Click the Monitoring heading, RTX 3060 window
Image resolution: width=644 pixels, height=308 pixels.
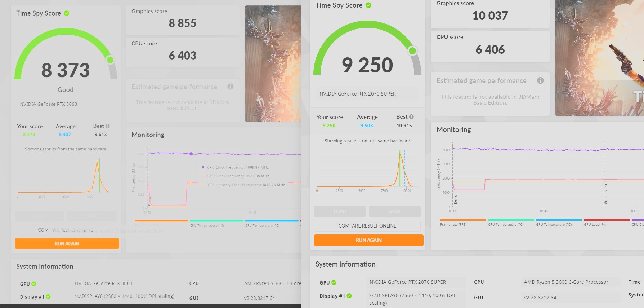(148, 135)
